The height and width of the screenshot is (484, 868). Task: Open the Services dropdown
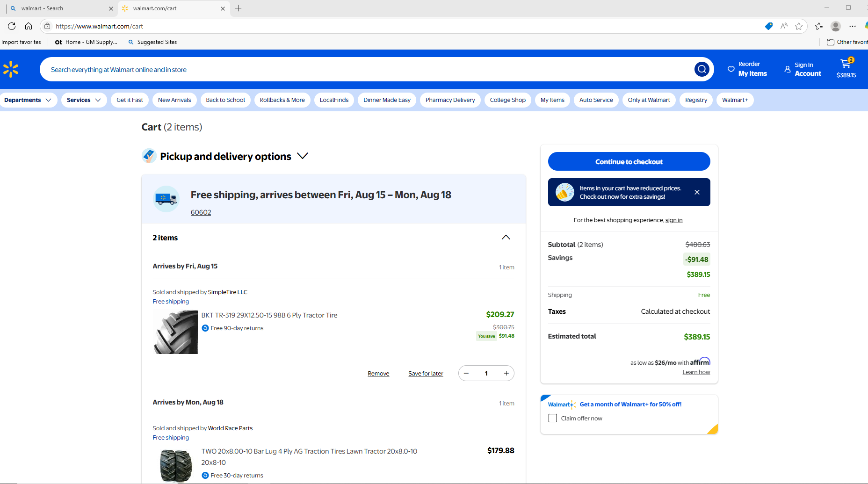coord(84,100)
